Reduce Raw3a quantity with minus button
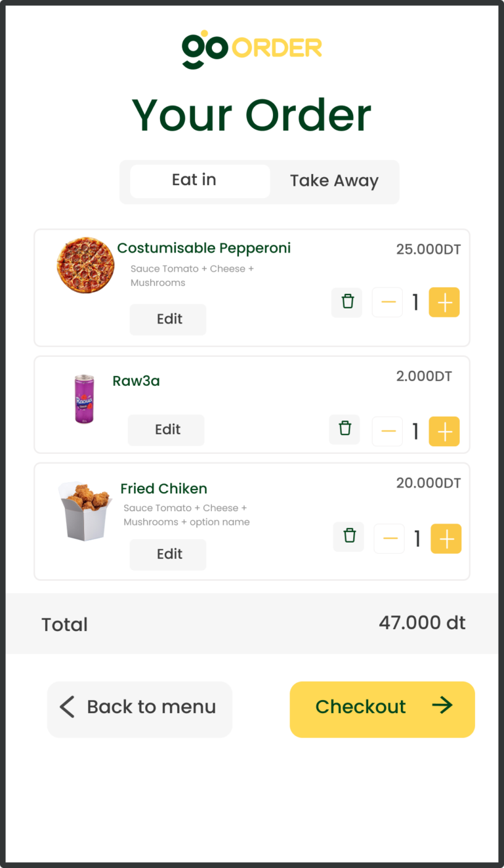504x868 pixels. click(388, 431)
